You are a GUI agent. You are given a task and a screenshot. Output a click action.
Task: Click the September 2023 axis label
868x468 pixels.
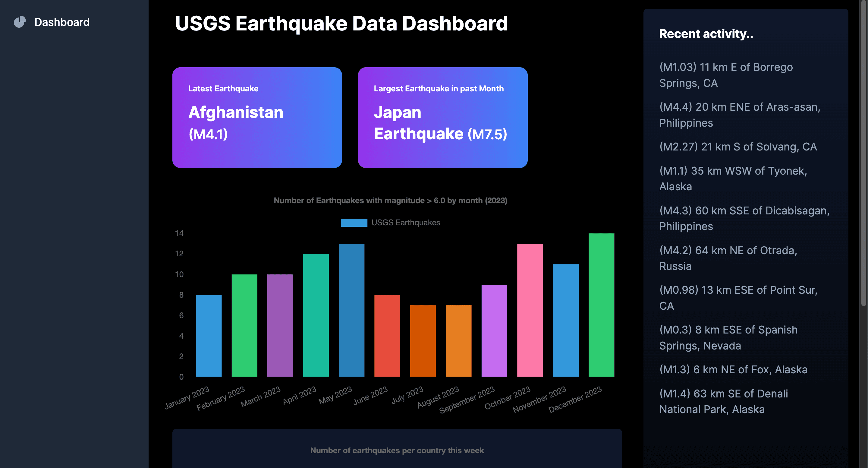click(467, 400)
